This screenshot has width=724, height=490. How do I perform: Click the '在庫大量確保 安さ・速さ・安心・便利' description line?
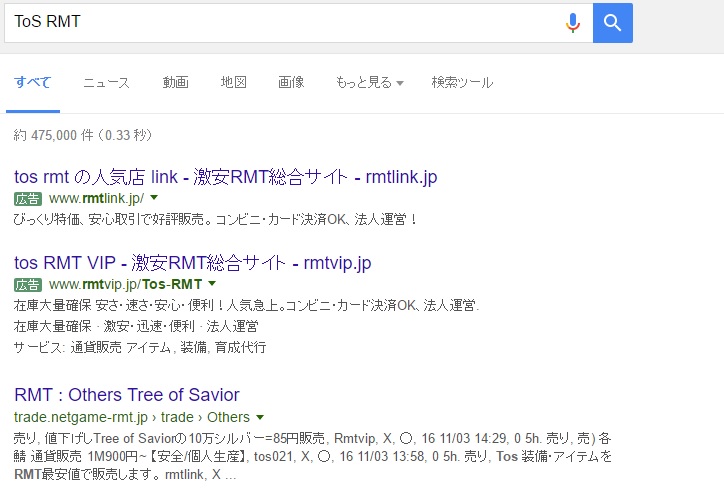(x=246, y=305)
